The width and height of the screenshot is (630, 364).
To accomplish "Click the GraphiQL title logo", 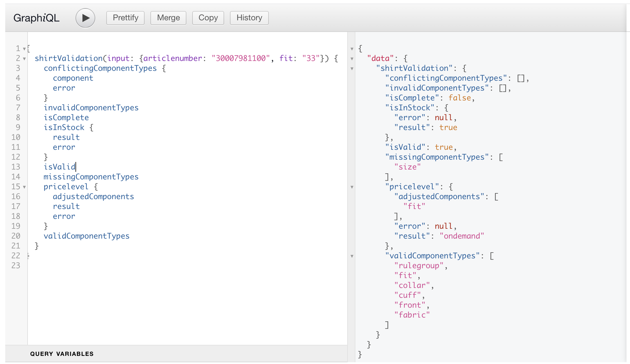I will 36,18.
